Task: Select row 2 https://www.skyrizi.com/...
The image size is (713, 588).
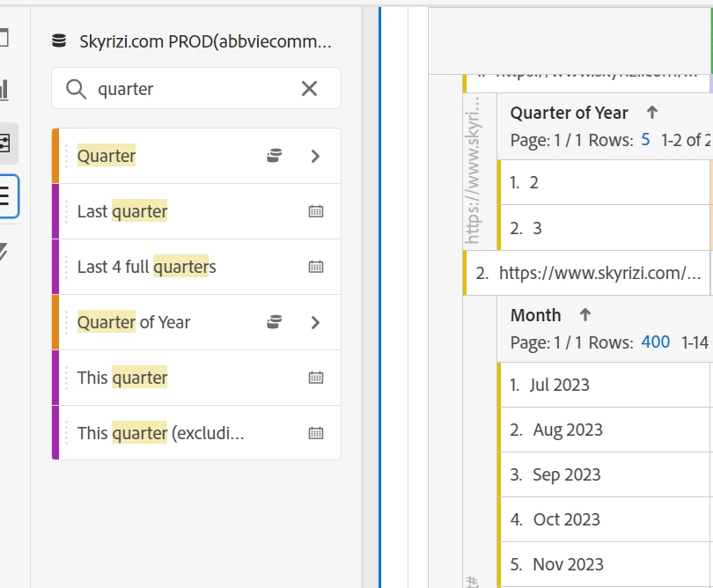Action: pos(587,273)
